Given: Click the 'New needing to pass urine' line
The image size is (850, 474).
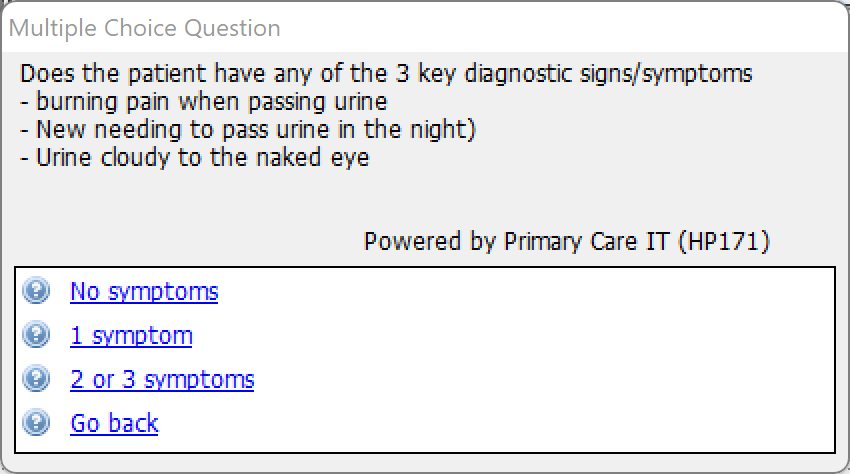Looking at the screenshot, I should (248, 130).
